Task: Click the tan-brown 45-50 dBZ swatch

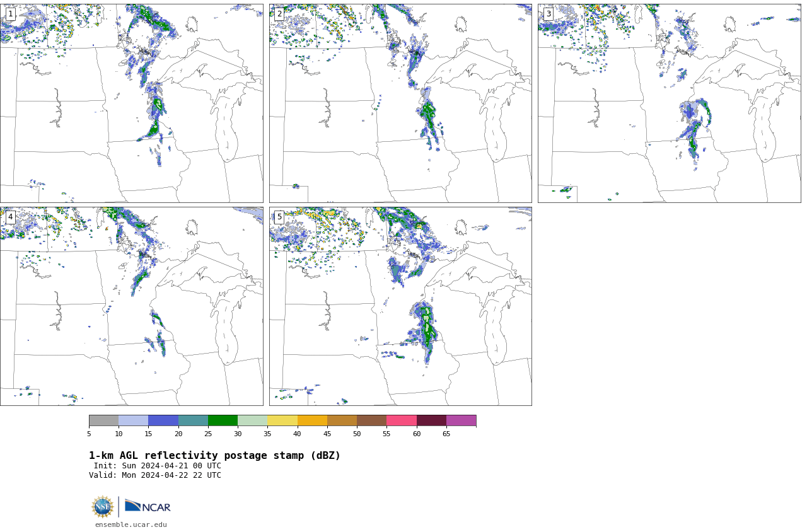Action: pos(342,420)
